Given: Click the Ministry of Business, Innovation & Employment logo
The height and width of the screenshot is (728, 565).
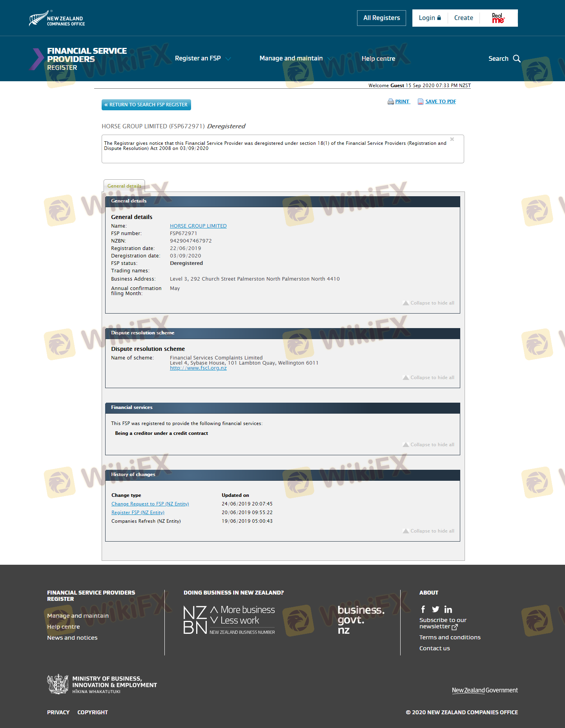Looking at the screenshot, I should (x=102, y=684).
